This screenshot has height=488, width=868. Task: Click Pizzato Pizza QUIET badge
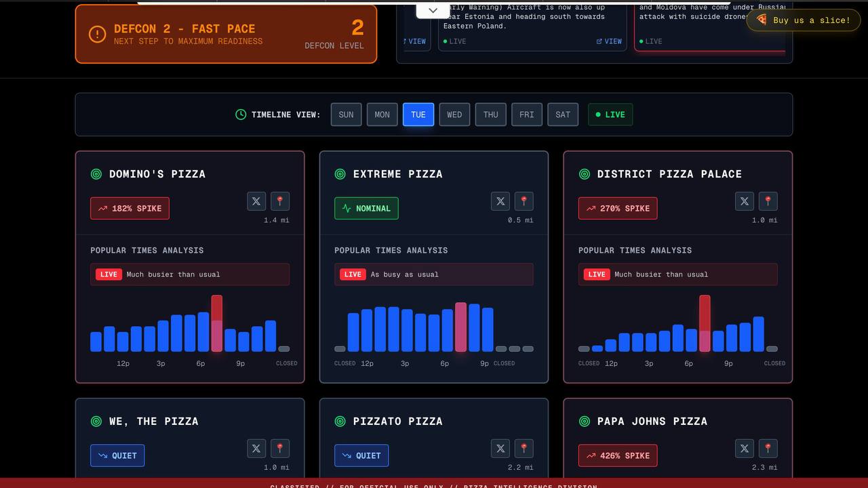(361, 455)
